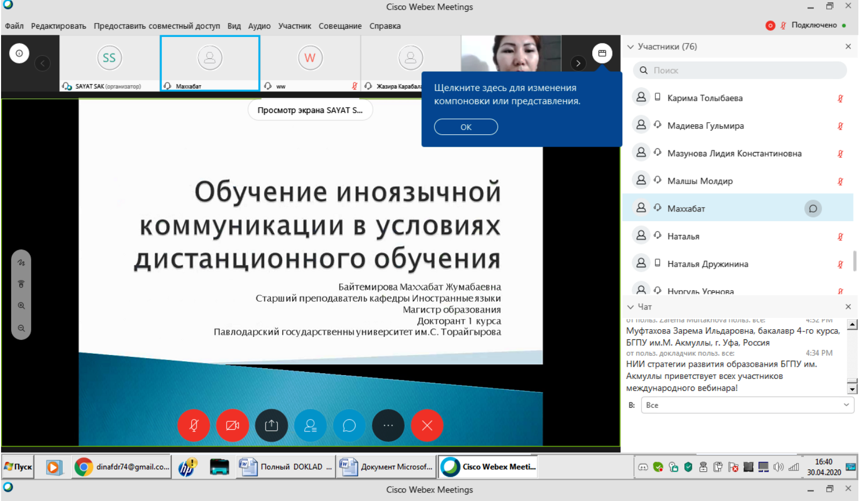Select zoom in on left toolbar
The width and height of the screenshot is (868, 501).
[x=21, y=306]
